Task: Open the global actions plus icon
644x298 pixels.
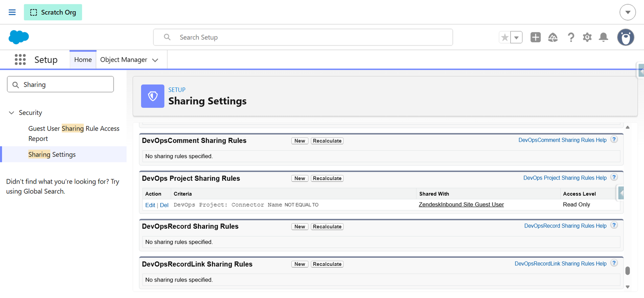Action: [x=535, y=37]
